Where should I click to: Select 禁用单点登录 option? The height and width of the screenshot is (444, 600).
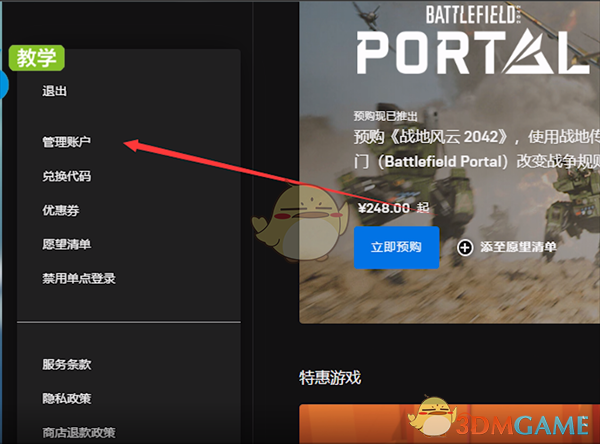79,278
